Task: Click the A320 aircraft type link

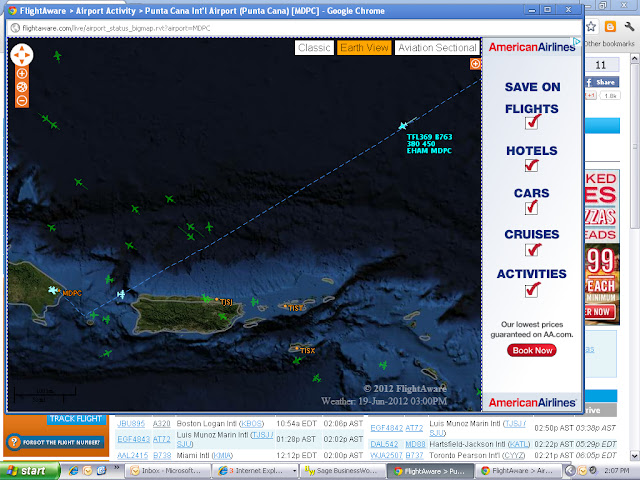Action: point(161,424)
